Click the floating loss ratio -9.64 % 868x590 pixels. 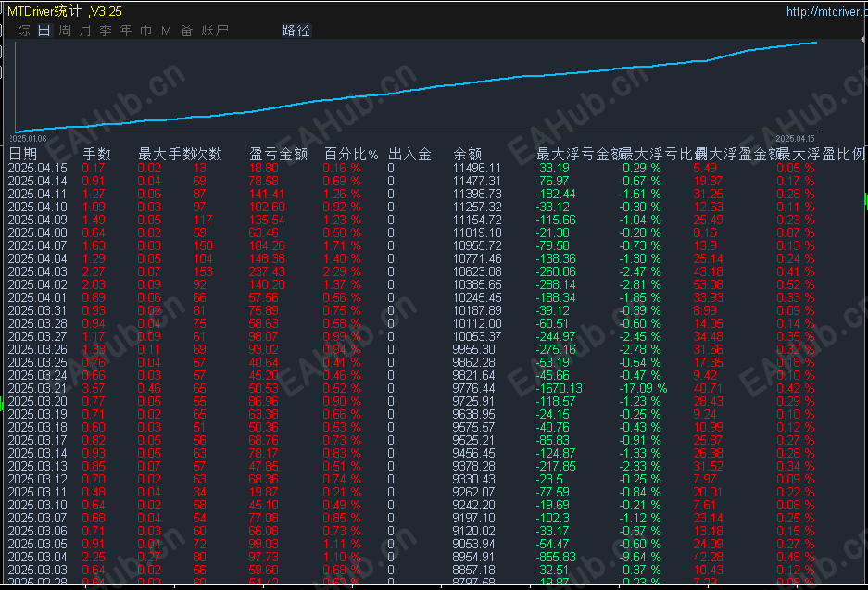[x=640, y=557]
